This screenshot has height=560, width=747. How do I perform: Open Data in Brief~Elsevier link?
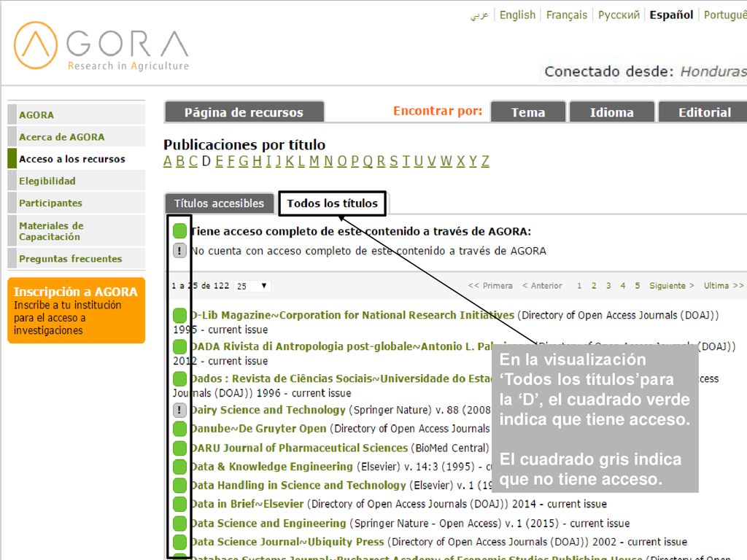247,504
